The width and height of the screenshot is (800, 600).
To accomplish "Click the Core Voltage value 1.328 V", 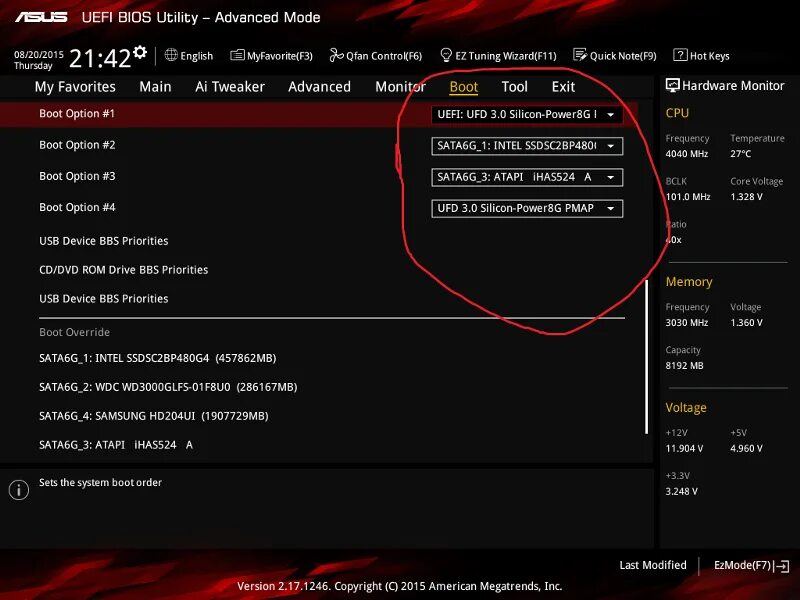I will 746,196.
